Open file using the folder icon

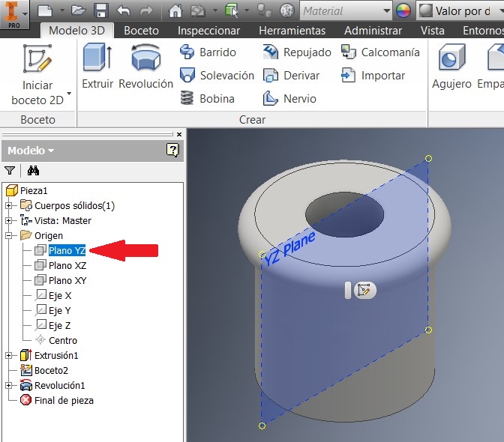pos(78,11)
